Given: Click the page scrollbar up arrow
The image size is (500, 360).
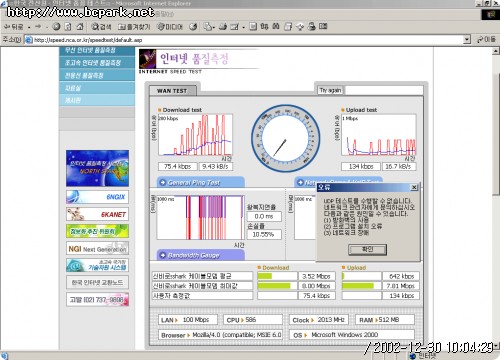Looking at the screenshot, I should pyautogui.click(x=496, y=51).
